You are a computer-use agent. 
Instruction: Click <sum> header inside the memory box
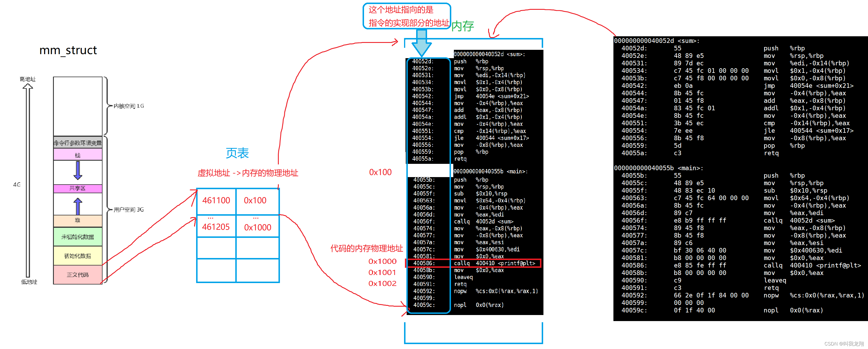[x=489, y=54]
